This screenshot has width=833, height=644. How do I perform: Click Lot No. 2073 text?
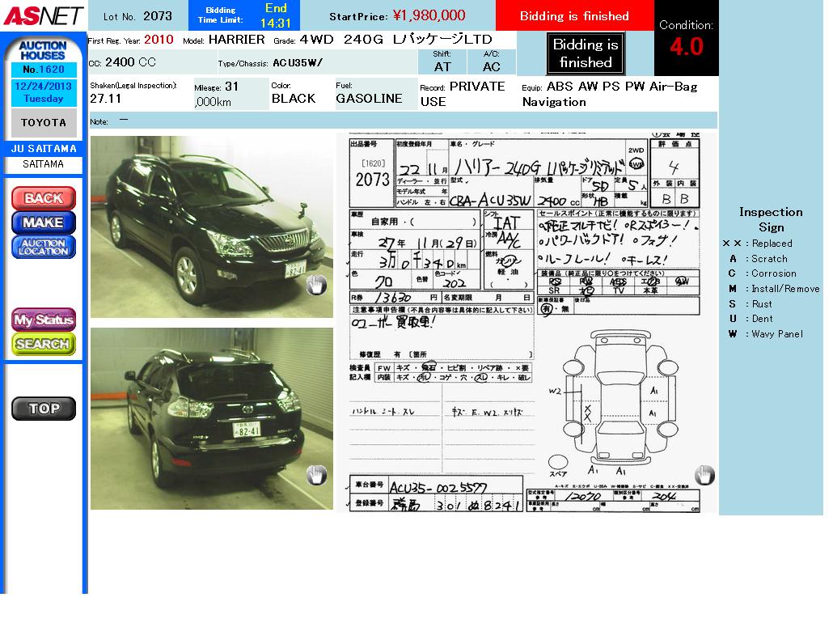pos(137,16)
